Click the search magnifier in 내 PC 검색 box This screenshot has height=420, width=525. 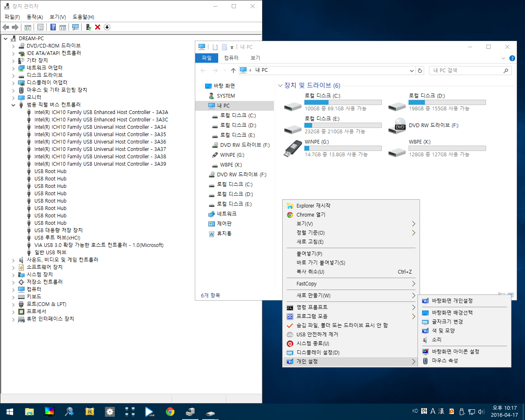click(506, 71)
